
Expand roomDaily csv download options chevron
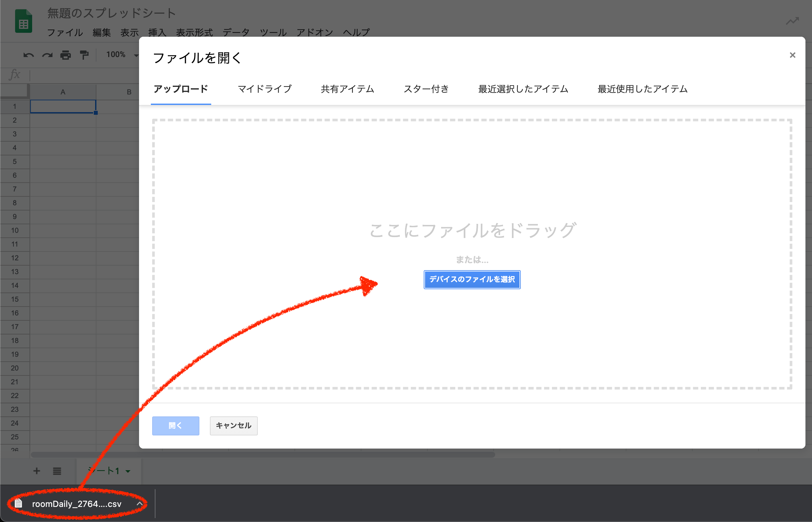pyautogui.click(x=139, y=504)
